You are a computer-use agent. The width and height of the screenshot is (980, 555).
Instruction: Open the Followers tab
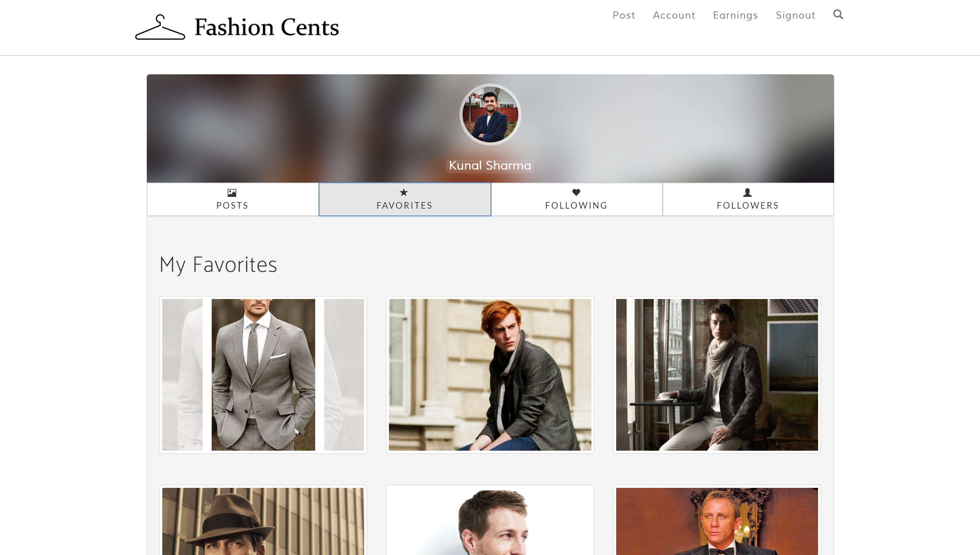(748, 199)
